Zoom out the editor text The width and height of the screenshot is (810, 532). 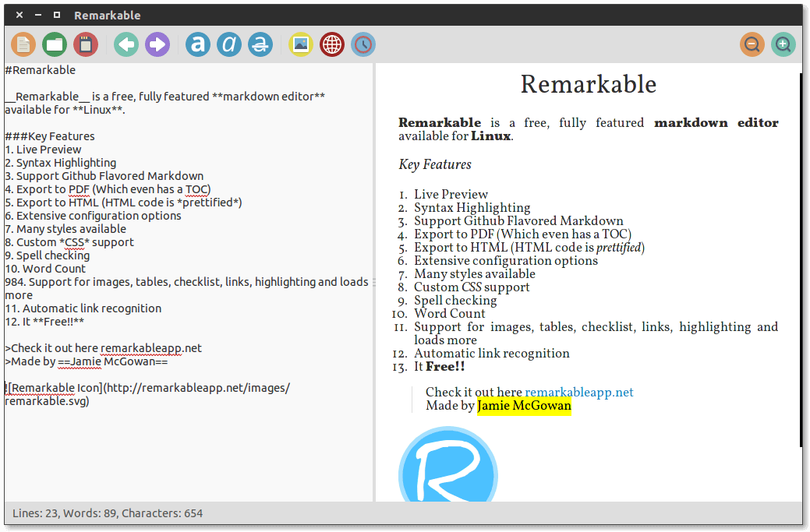point(752,44)
